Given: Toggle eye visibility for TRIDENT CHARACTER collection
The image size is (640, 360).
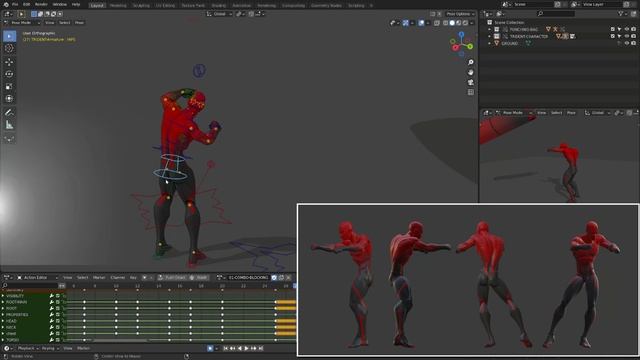Looking at the screenshot, I should coord(627,36).
